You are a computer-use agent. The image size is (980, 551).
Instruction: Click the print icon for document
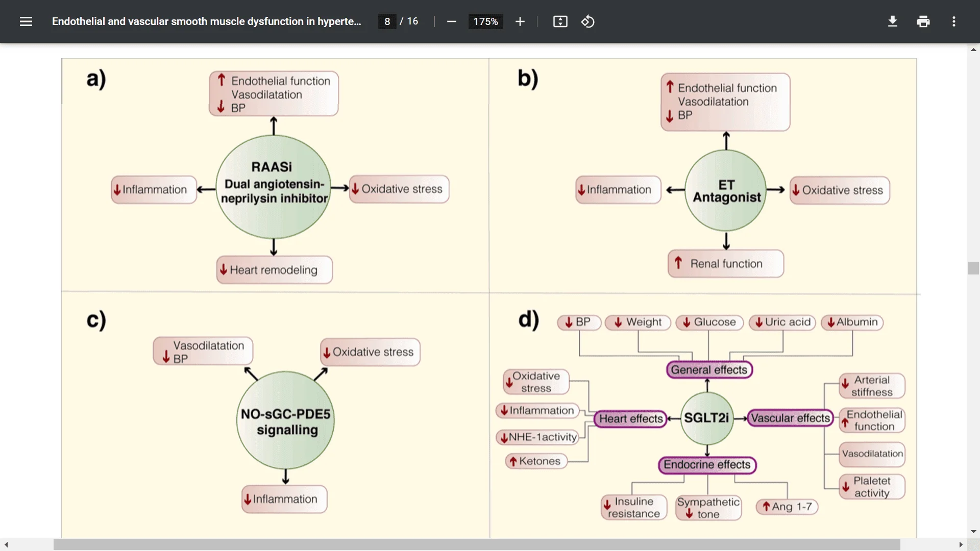[x=923, y=21]
